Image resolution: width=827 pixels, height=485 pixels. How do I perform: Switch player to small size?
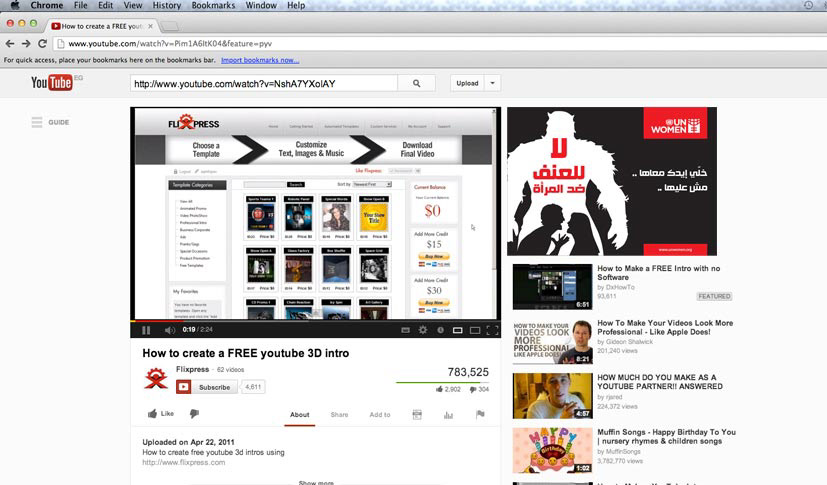458,330
